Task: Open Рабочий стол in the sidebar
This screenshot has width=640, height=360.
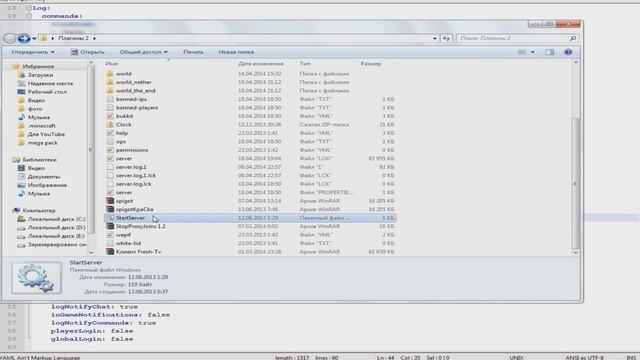Action: 47,92
